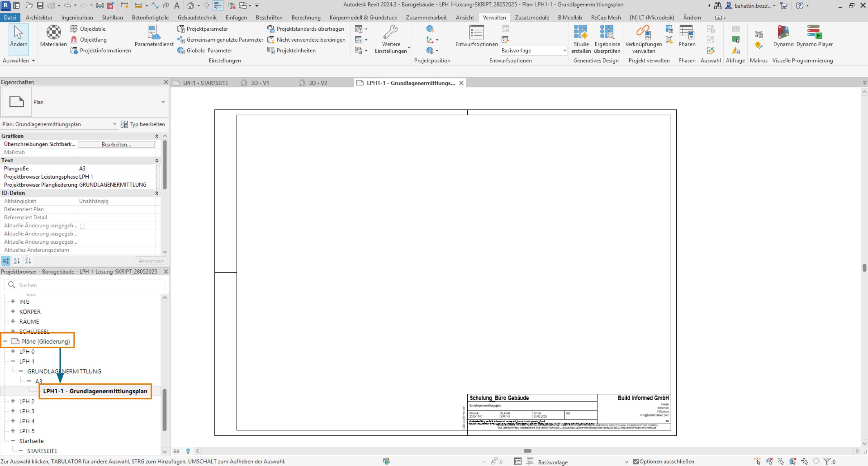868x466 pixels.
Task: Click Projektstandards übertragen
Action: click(306, 29)
